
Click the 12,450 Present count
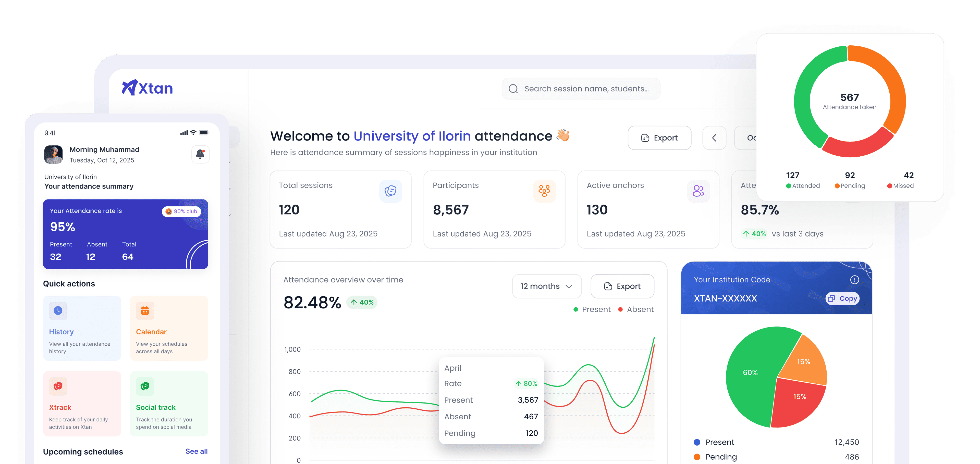[847, 442]
